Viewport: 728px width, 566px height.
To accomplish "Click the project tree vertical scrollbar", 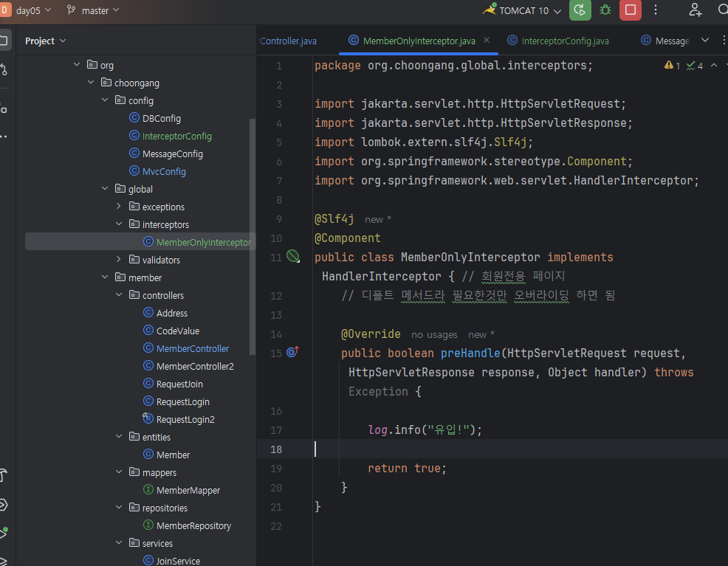I will (x=253, y=237).
